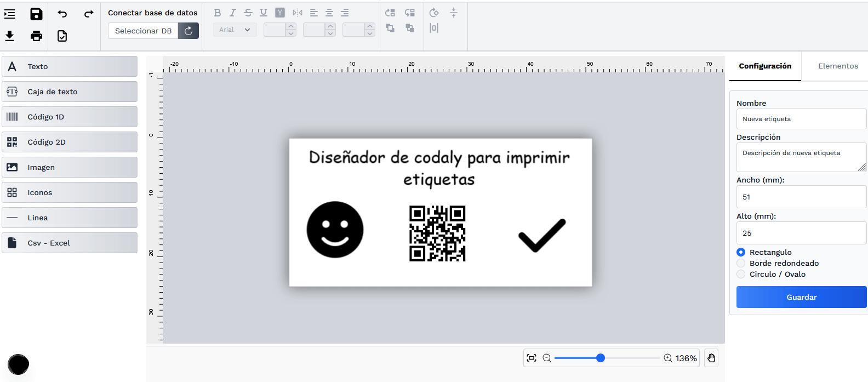Decrease the third numeric stepper value
This screenshot has height=382, width=868.
click(x=370, y=33)
